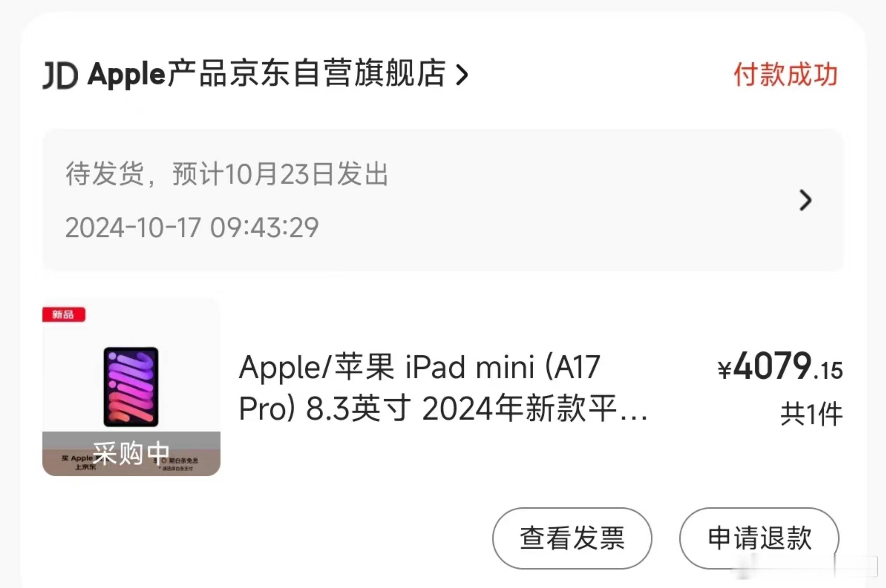
Task: Tap the chevron after the store name
Action: [462, 75]
